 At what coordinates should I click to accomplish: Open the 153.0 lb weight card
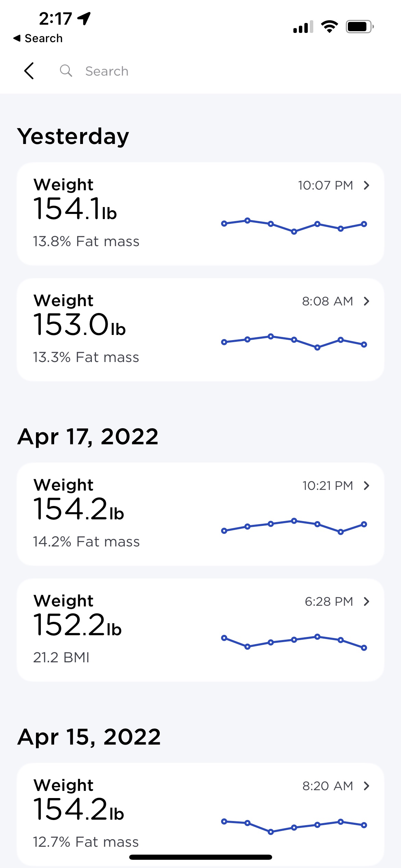pos(200,330)
